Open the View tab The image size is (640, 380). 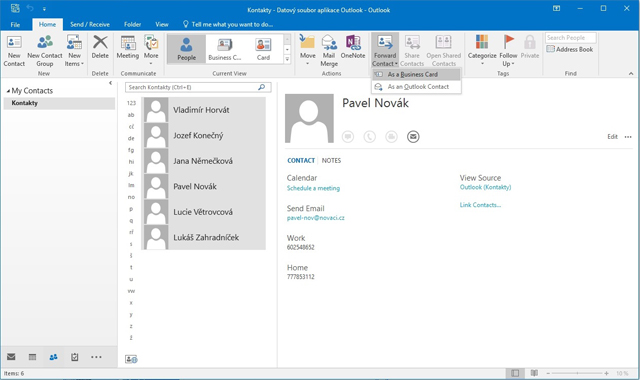162,24
